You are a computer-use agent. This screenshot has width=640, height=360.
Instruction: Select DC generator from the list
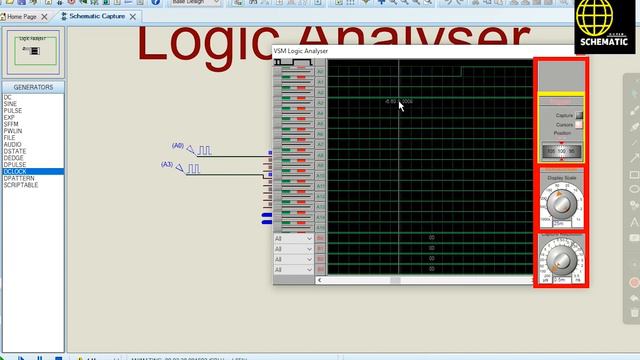8,97
